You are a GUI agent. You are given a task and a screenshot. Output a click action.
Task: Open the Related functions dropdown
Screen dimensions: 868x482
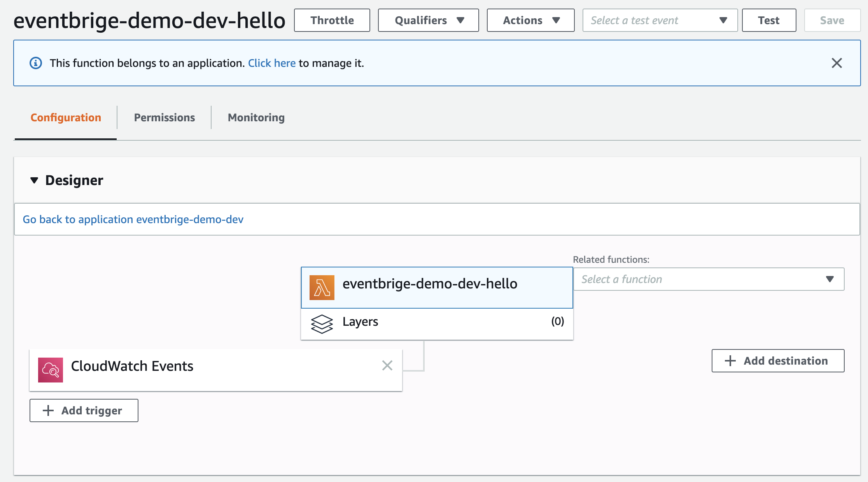(x=709, y=279)
